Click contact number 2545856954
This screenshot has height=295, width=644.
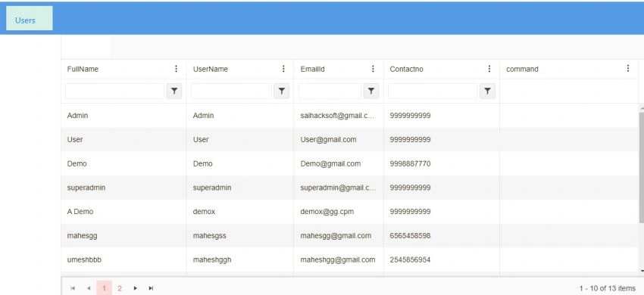410,259
